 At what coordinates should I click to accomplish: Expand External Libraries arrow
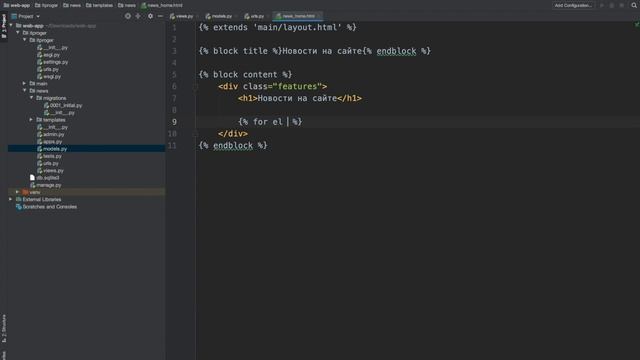pyautogui.click(x=11, y=199)
